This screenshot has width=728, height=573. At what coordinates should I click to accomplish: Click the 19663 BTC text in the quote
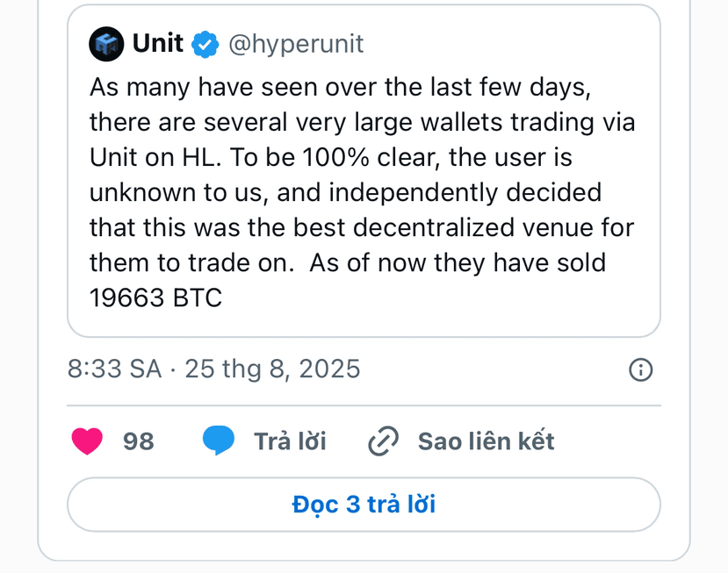coord(155,297)
